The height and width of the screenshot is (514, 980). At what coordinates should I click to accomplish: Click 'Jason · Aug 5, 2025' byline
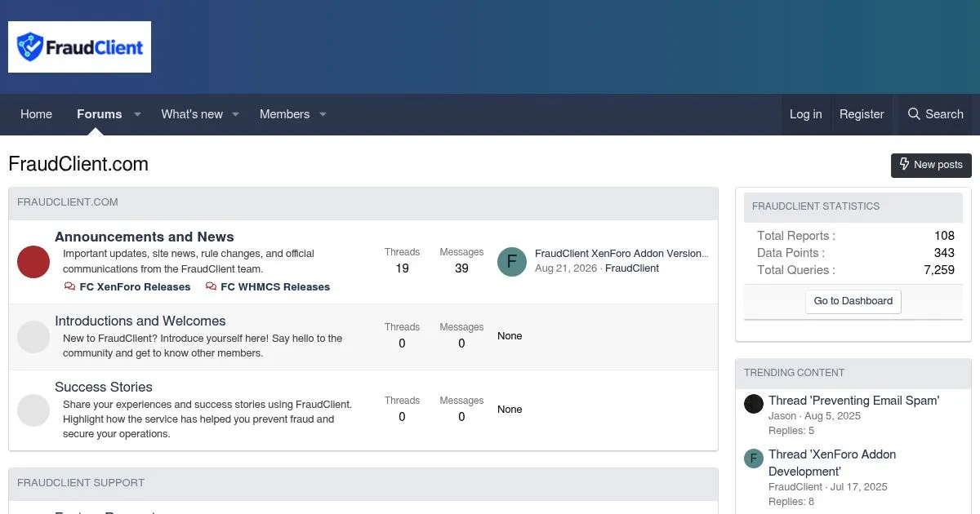(x=814, y=416)
